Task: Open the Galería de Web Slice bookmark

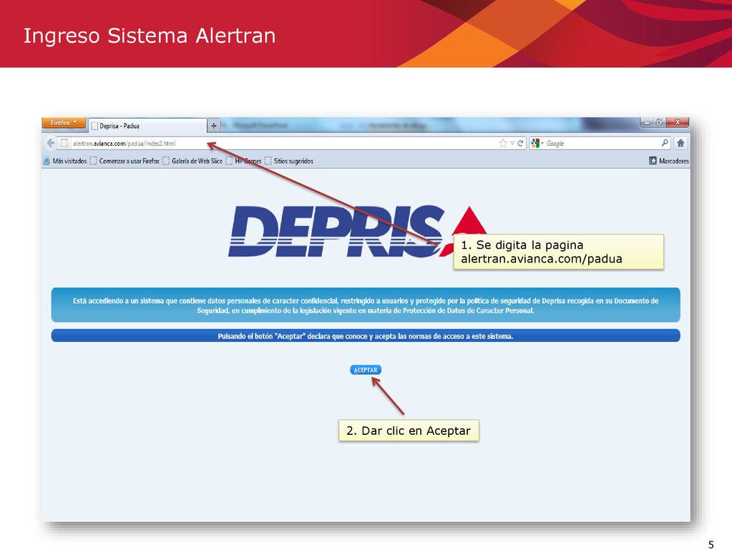Action: [192, 161]
